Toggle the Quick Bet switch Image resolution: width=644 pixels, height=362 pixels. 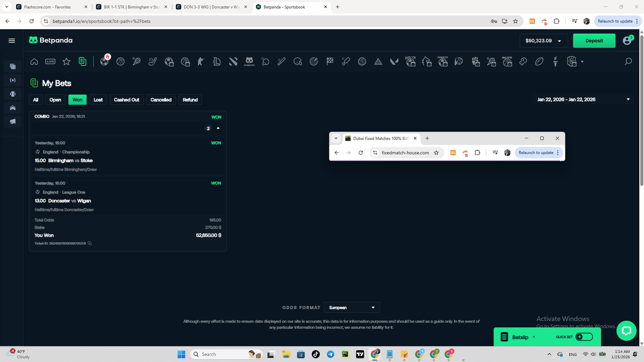pyautogui.click(x=584, y=337)
